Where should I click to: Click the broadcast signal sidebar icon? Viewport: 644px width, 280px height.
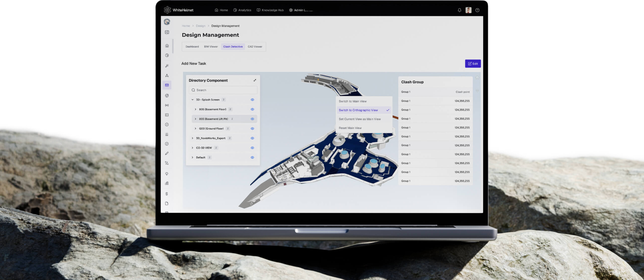(x=167, y=105)
